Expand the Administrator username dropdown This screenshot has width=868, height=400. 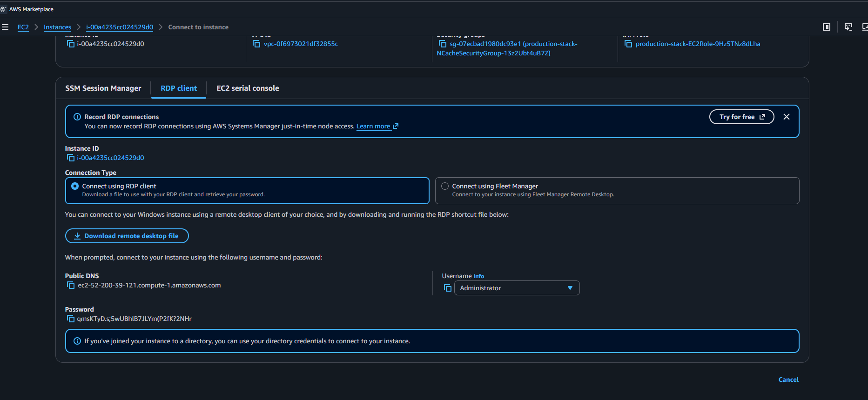517,288
